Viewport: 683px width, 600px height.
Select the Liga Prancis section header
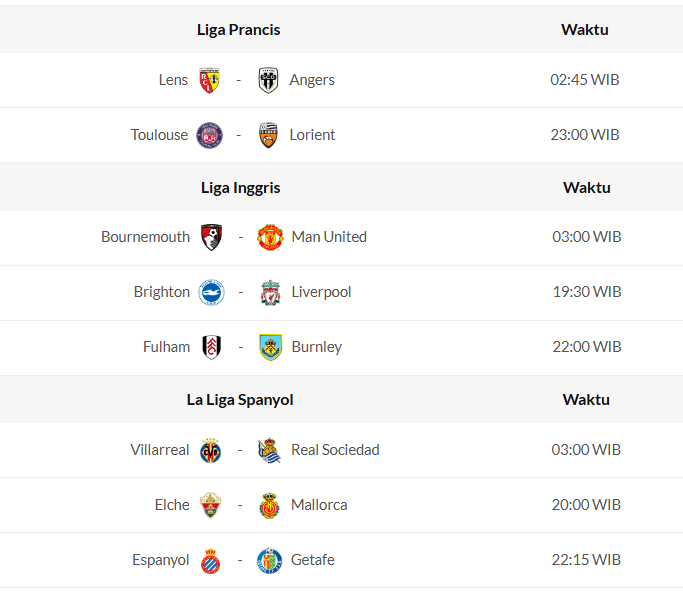(x=239, y=30)
